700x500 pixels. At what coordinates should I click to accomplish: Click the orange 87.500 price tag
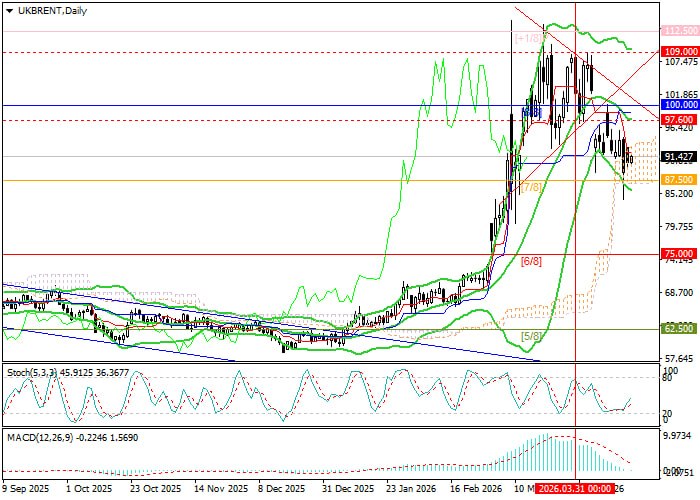tap(679, 179)
